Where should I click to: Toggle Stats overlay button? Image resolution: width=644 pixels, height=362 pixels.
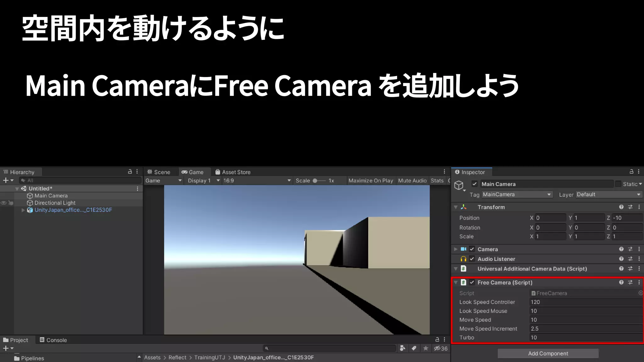[x=437, y=181]
